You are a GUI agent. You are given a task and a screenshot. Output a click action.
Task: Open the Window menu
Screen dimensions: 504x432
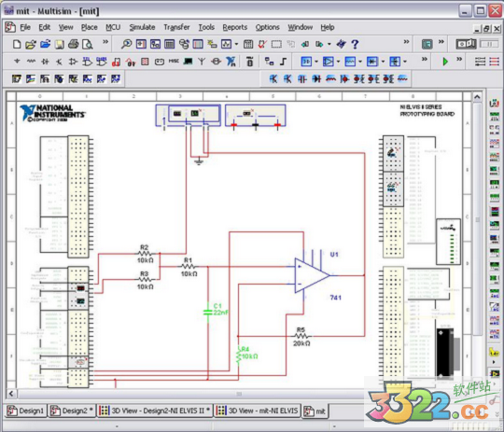(x=300, y=27)
